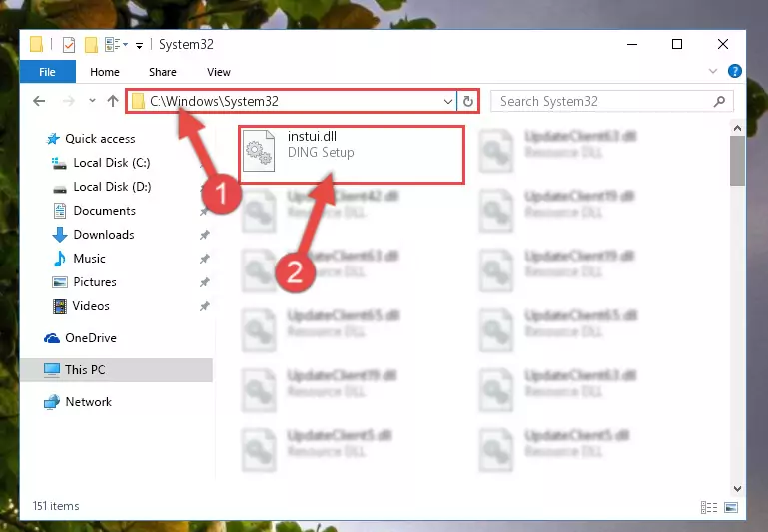Click the Search System32 box
The image size is (768, 532).
pyautogui.click(x=612, y=102)
